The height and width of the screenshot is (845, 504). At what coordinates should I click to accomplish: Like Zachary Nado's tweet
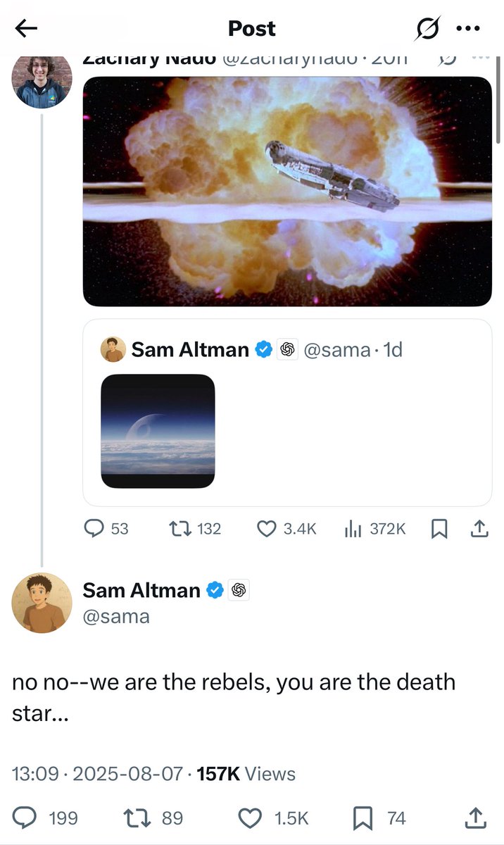coord(267,529)
